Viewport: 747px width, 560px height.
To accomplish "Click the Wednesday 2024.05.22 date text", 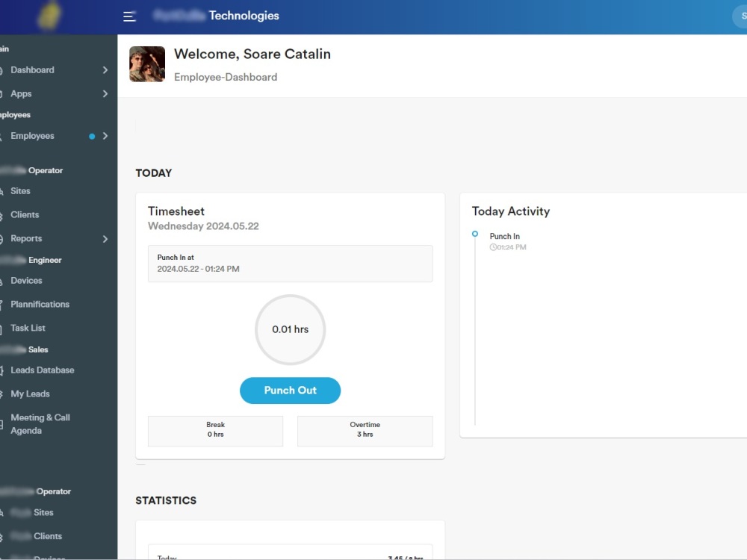I will (x=203, y=226).
